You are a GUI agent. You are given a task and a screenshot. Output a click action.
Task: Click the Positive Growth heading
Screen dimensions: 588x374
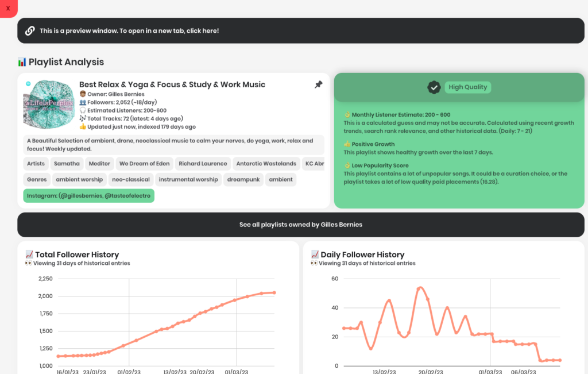click(373, 144)
